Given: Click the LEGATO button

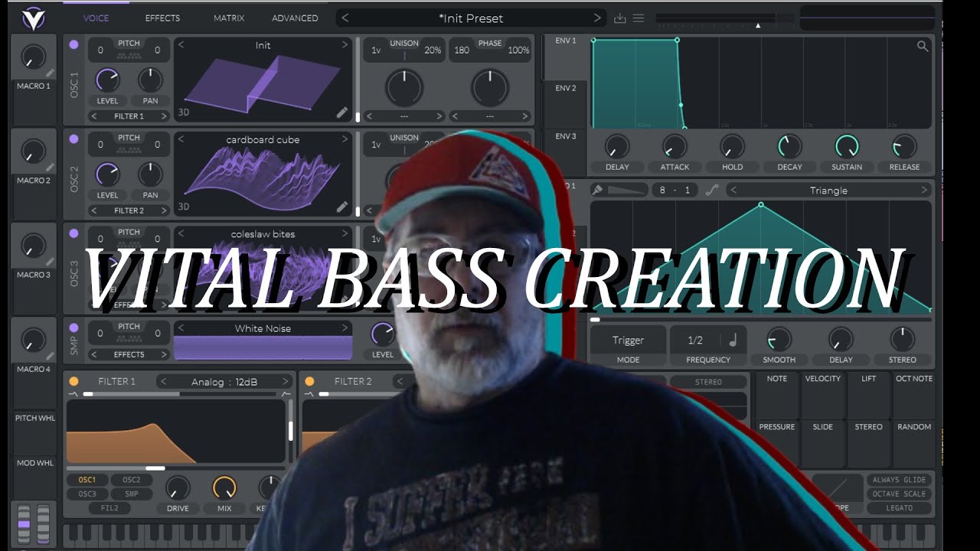Looking at the screenshot, I should [900, 508].
